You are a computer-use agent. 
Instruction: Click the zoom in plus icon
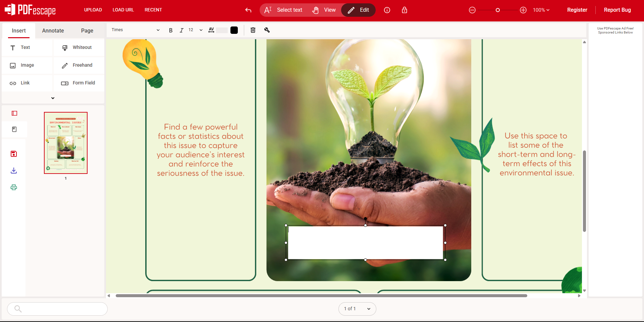(x=523, y=10)
